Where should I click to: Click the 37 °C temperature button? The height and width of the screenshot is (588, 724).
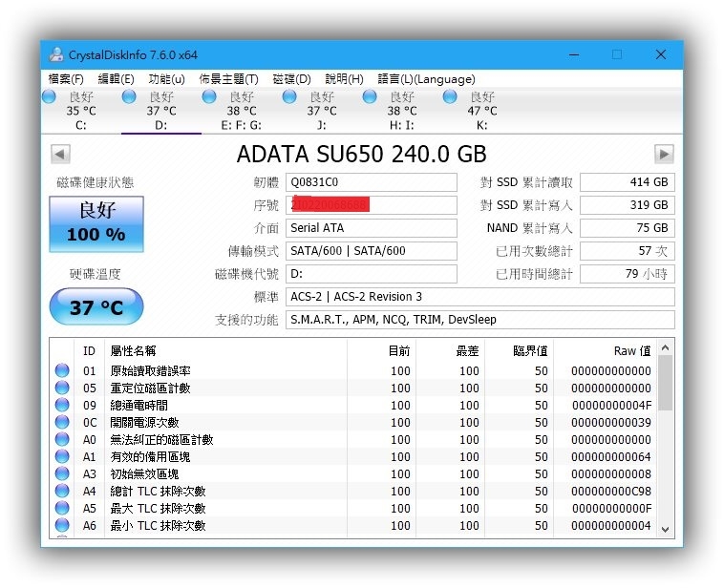[96, 306]
